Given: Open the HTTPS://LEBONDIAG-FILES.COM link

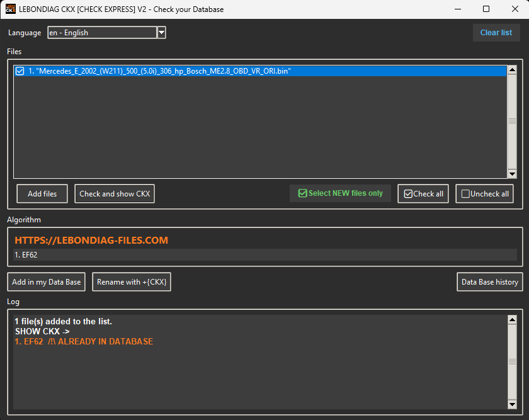Looking at the screenshot, I should pos(91,240).
